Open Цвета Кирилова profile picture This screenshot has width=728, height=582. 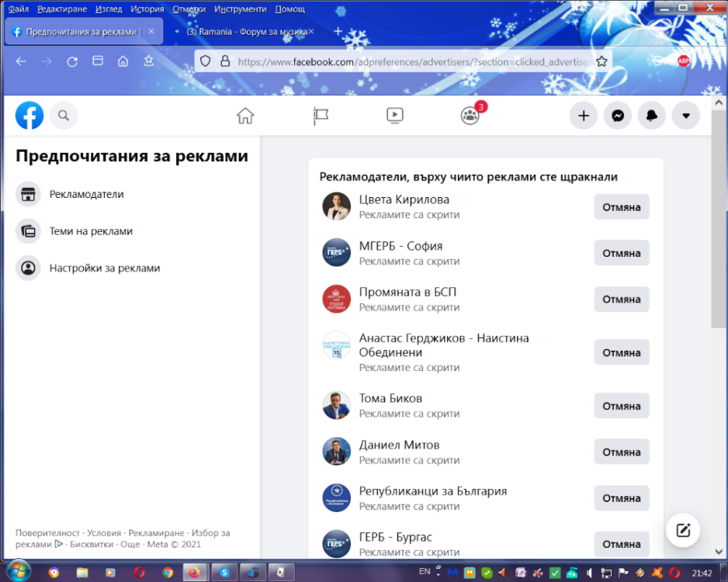click(x=337, y=206)
